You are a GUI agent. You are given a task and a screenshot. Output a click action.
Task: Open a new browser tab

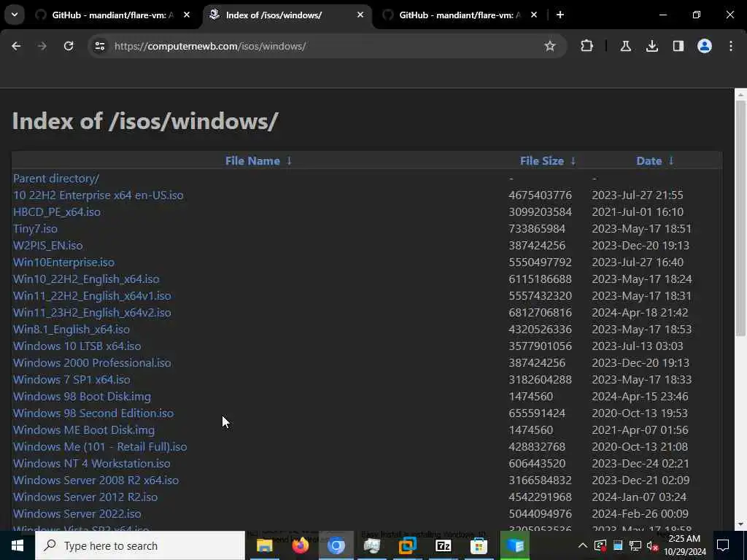[x=560, y=15]
